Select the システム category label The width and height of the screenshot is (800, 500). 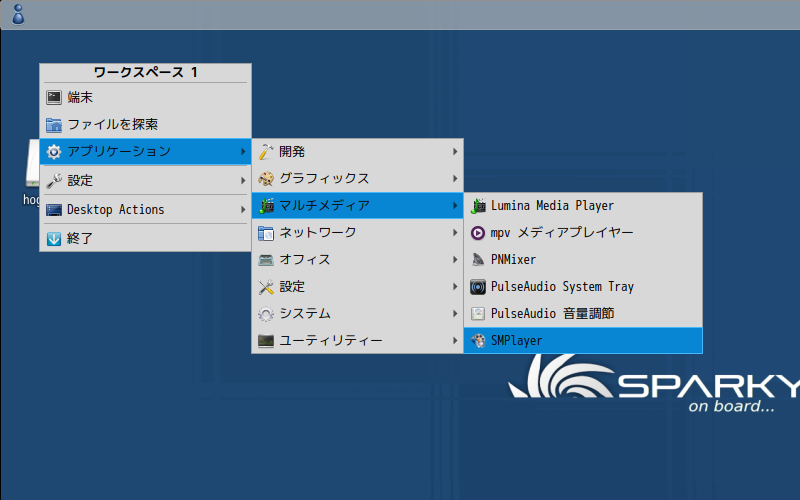click(305, 313)
